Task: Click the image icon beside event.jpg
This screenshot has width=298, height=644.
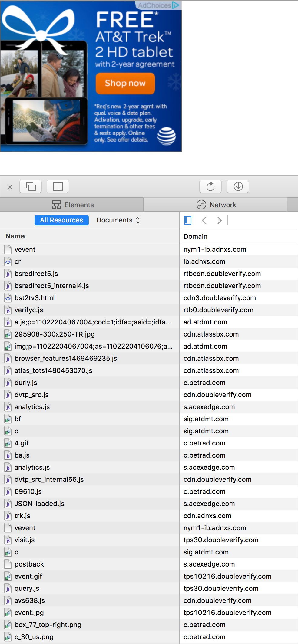Action: (8, 613)
